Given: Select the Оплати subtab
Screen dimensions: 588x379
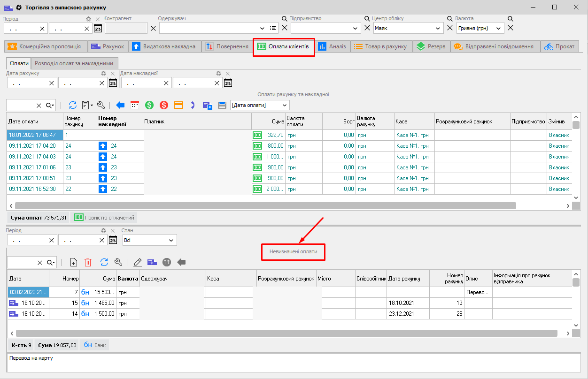Looking at the screenshot, I should (x=19, y=63).
